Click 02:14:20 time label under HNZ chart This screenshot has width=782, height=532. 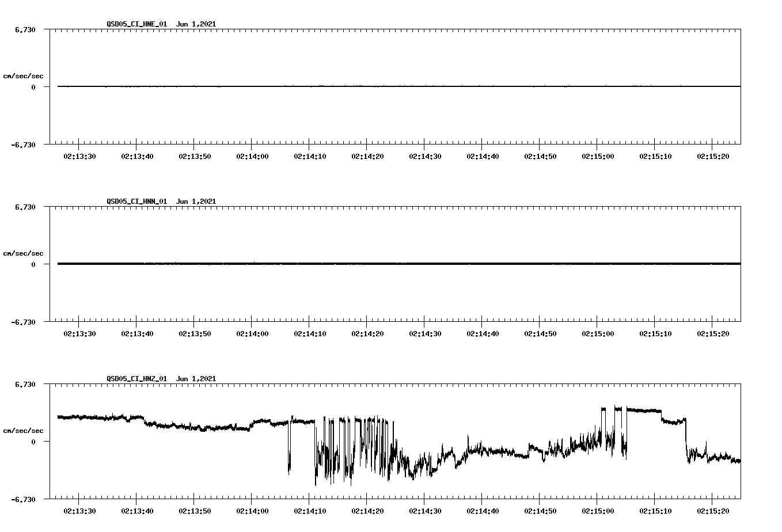click(367, 511)
